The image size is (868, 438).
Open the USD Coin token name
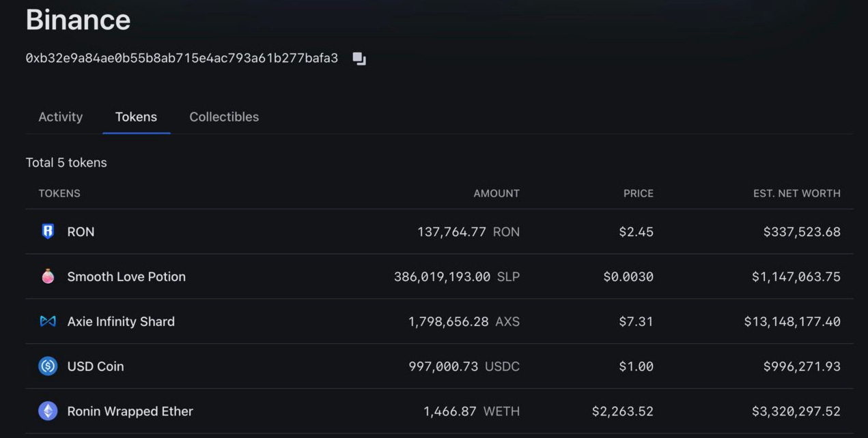96,366
